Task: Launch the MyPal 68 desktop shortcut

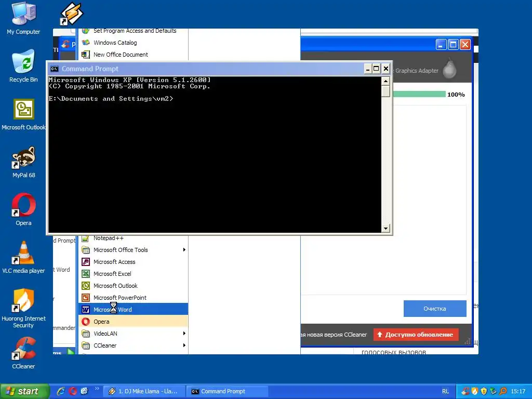Action: [x=23, y=162]
